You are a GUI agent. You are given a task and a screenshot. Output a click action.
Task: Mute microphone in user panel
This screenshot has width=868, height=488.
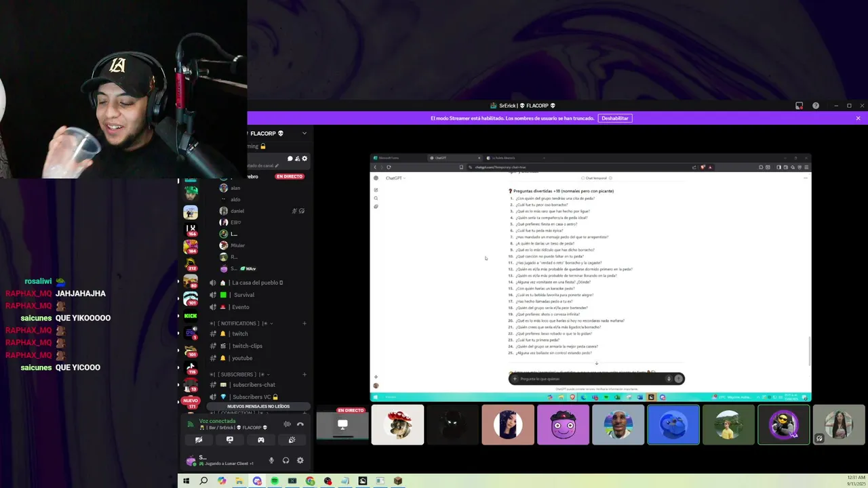coord(271,460)
